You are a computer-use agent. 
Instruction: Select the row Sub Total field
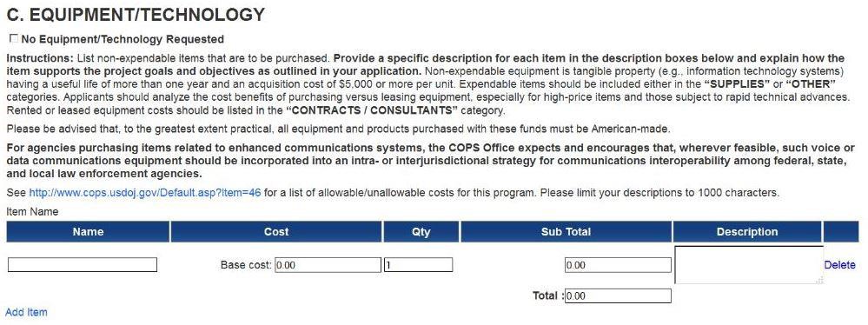[x=618, y=265]
